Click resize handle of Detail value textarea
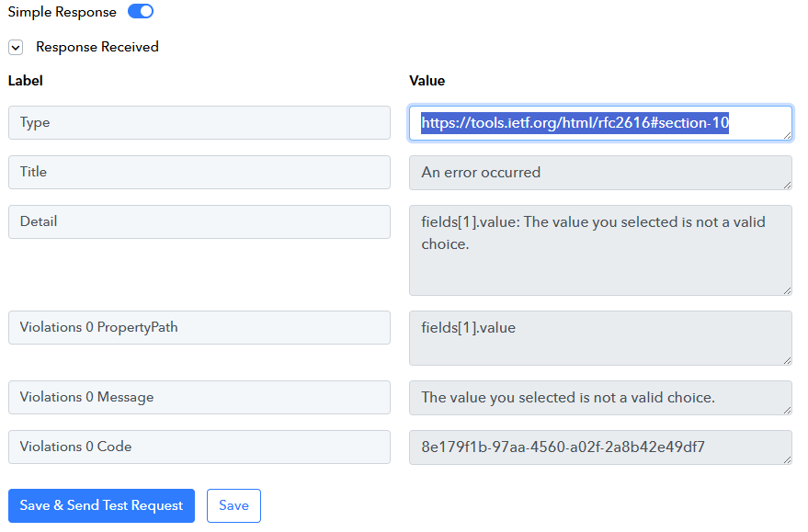 (x=787, y=290)
